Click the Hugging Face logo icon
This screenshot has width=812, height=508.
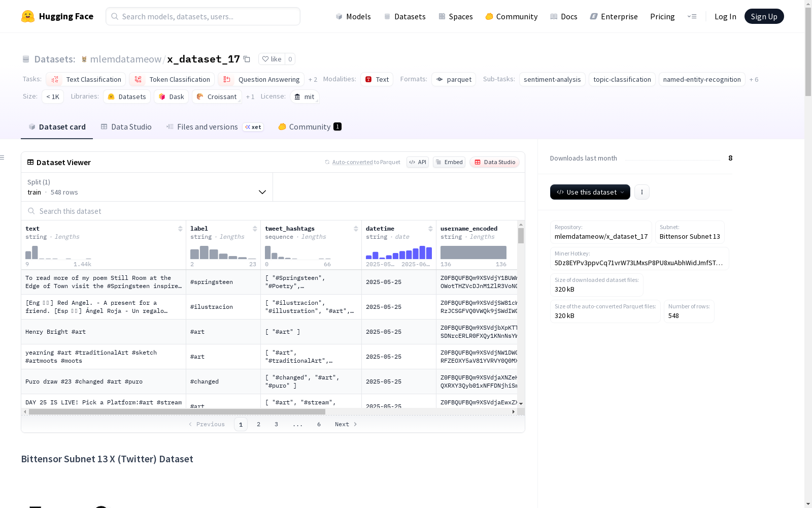click(28, 16)
